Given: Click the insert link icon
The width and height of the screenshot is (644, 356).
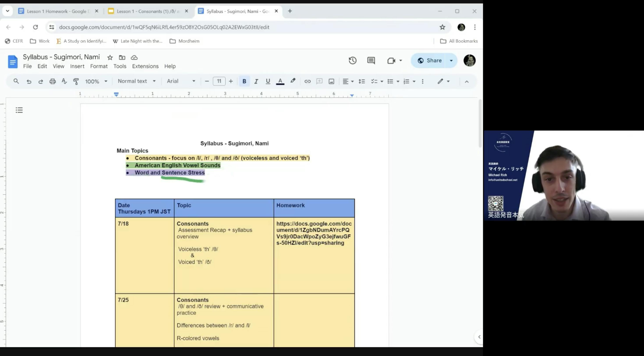Looking at the screenshot, I should [x=307, y=81].
